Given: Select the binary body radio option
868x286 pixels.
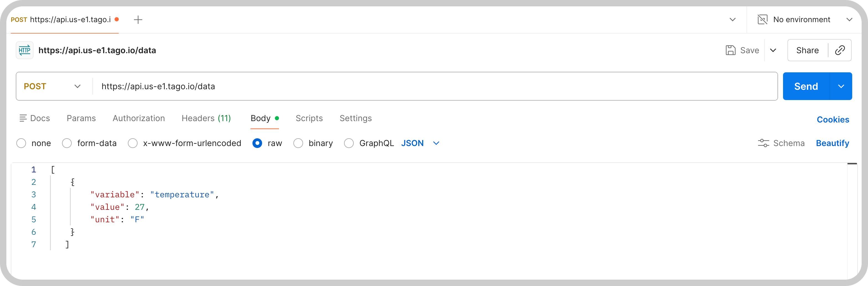Looking at the screenshot, I should [x=298, y=143].
